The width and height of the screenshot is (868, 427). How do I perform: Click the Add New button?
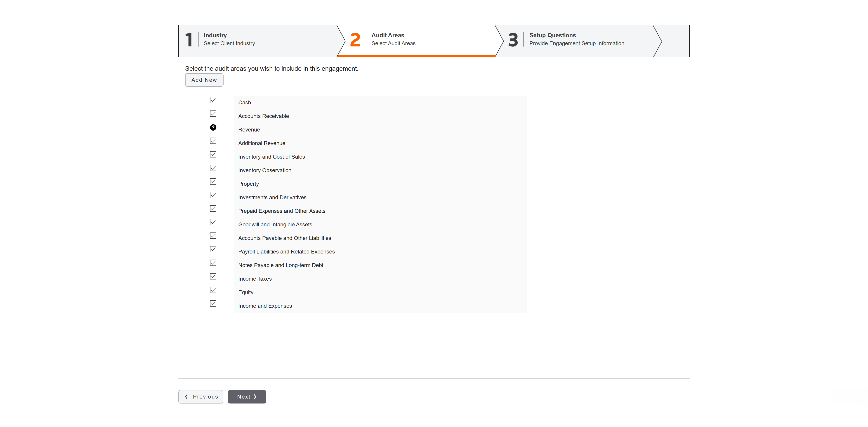pos(204,80)
